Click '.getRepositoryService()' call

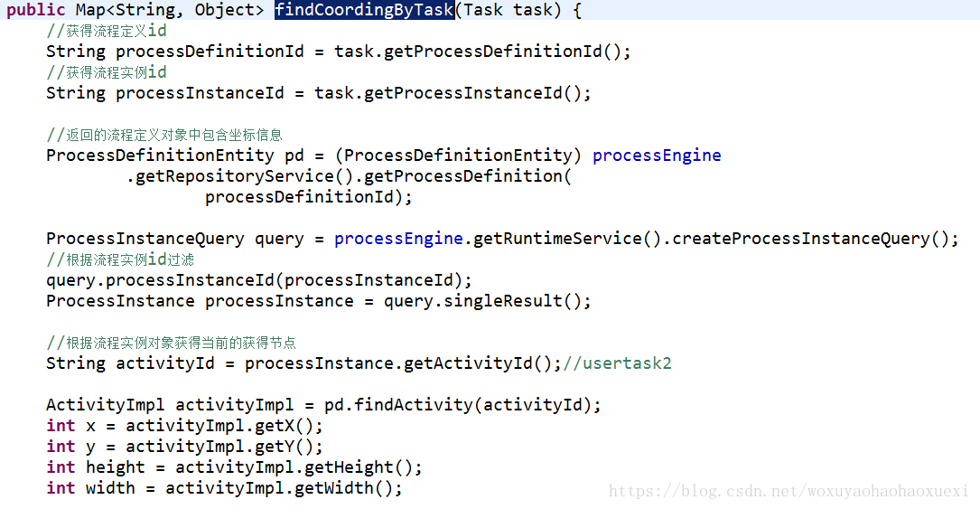(240, 176)
